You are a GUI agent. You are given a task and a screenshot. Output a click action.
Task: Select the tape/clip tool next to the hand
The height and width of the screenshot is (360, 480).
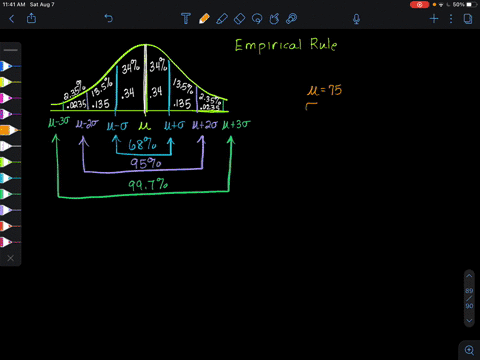coord(291,18)
